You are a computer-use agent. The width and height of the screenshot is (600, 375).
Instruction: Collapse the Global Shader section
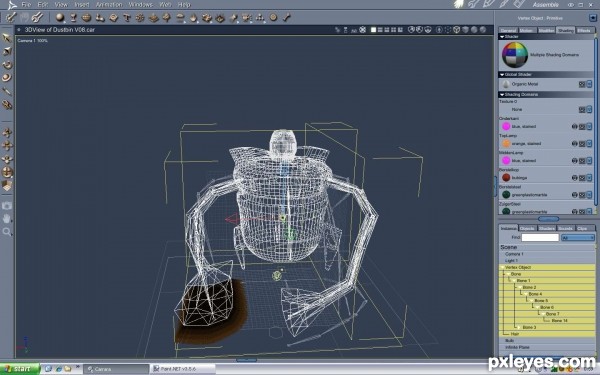tap(502, 75)
